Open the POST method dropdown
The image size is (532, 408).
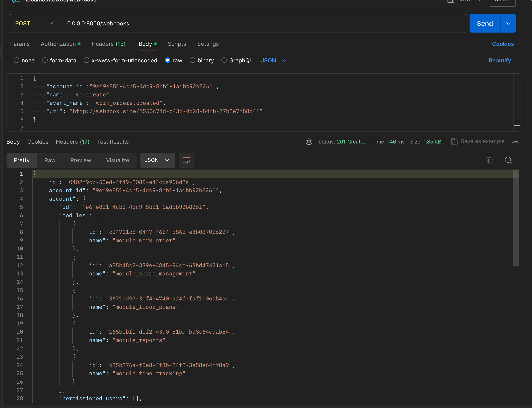[x=34, y=24]
